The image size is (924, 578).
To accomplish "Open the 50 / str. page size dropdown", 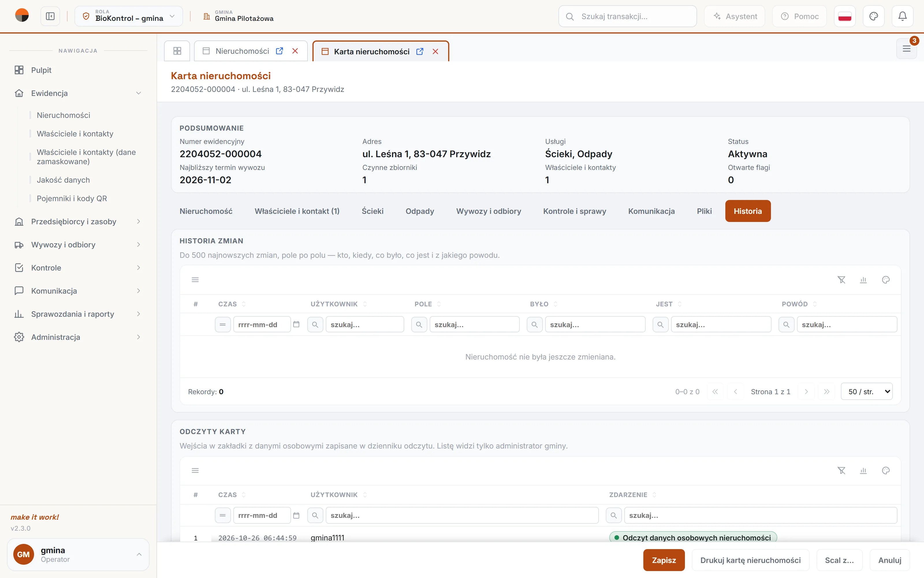I will 867,391.
